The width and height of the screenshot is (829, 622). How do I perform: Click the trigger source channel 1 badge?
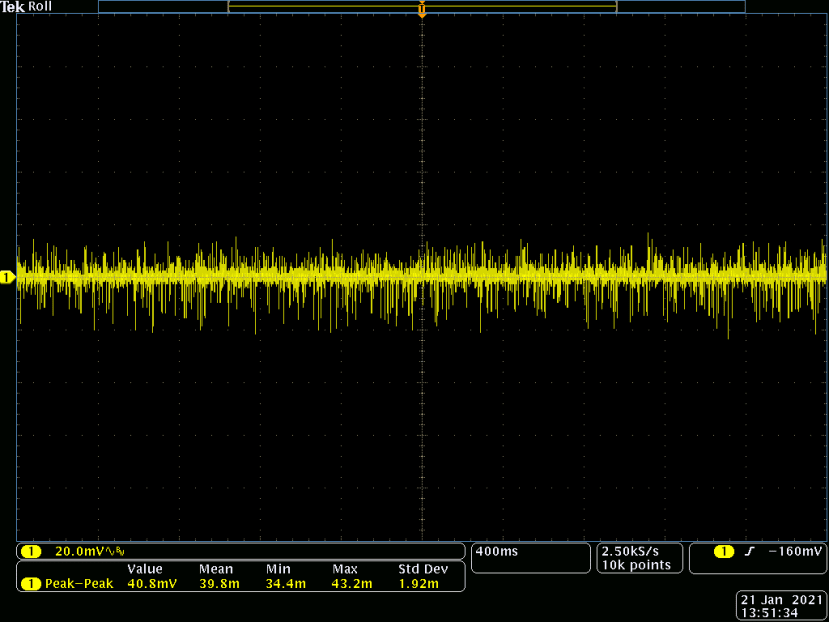(x=723, y=552)
